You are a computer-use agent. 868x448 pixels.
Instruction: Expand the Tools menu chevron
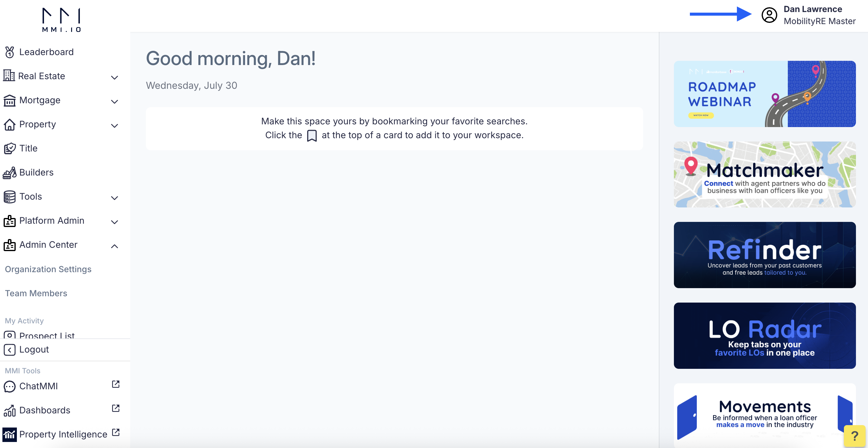pos(115,198)
